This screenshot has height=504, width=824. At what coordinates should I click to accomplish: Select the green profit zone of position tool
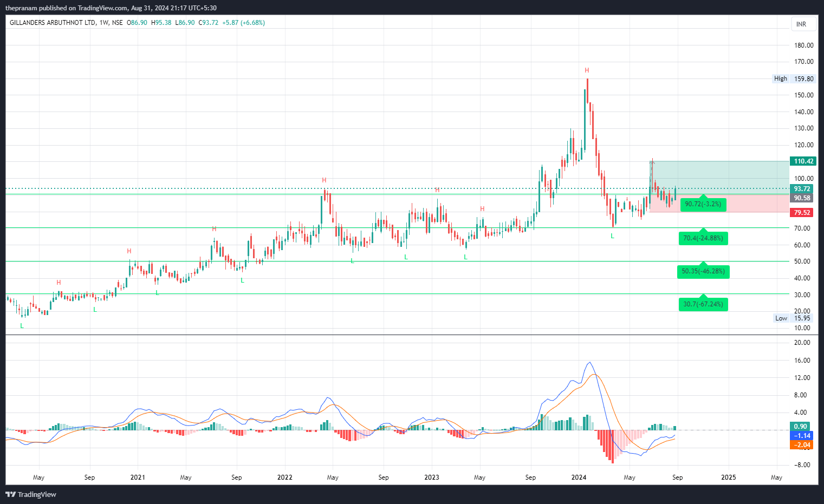point(719,178)
